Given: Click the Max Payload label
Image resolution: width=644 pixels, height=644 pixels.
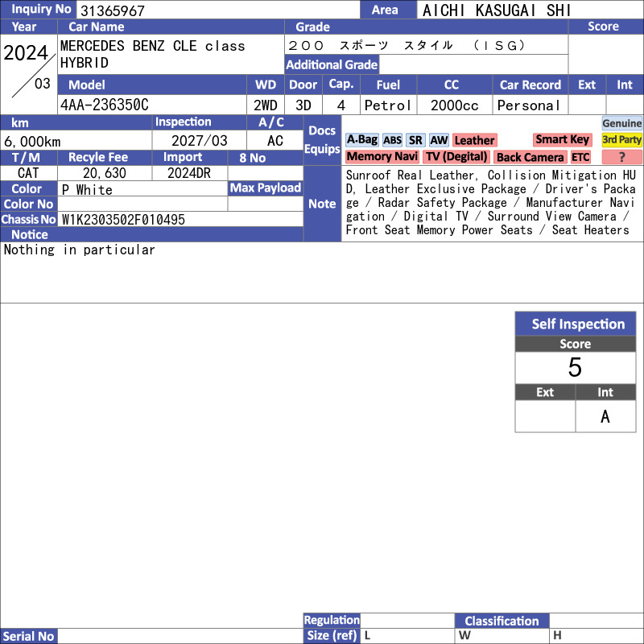Looking at the screenshot, I should [266, 188].
